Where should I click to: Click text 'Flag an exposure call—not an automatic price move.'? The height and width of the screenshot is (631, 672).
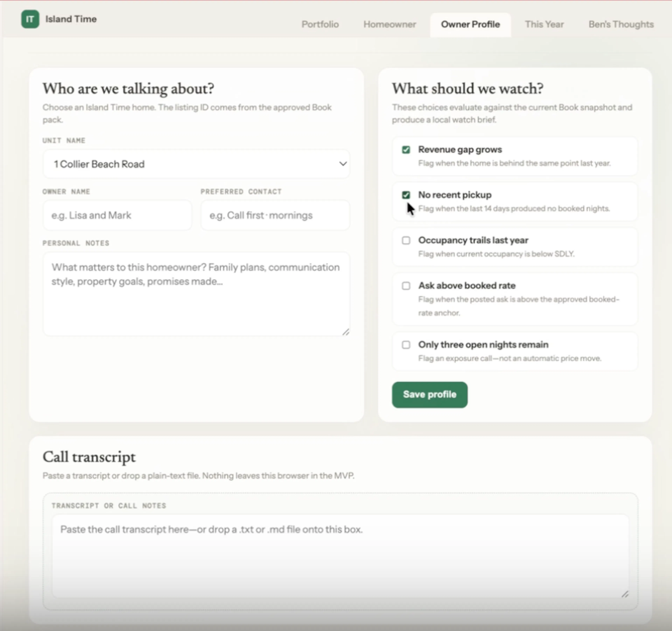[x=510, y=358]
